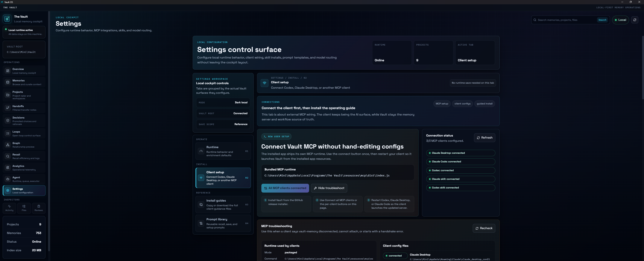Click the Runtime gauge icon in Operate section
The height and width of the screenshot is (261, 644).
point(201,151)
